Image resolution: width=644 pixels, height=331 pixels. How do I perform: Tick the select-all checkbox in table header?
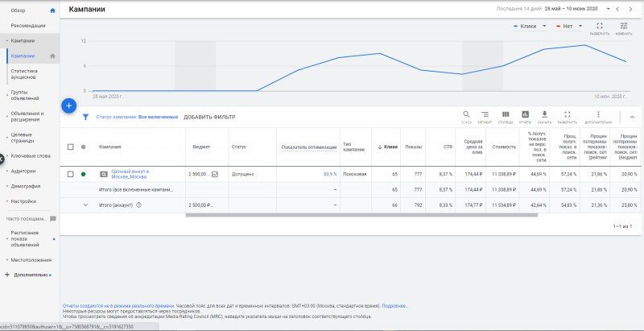click(71, 147)
